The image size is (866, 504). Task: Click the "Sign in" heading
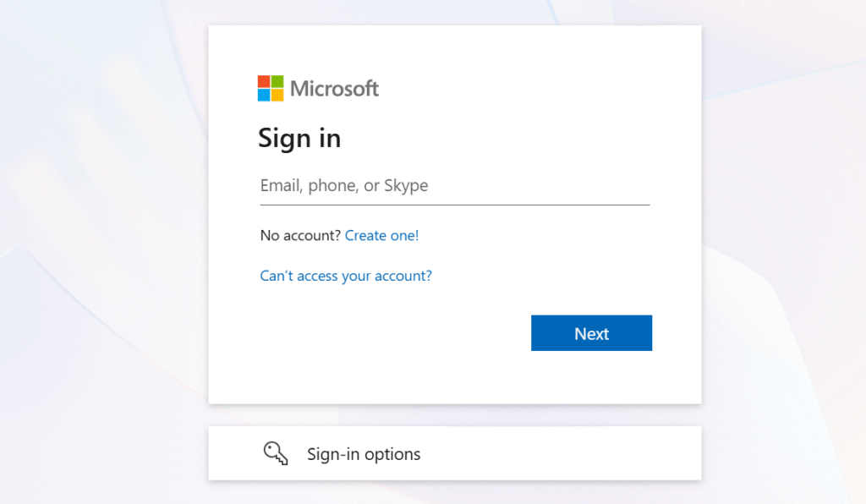[x=299, y=137]
